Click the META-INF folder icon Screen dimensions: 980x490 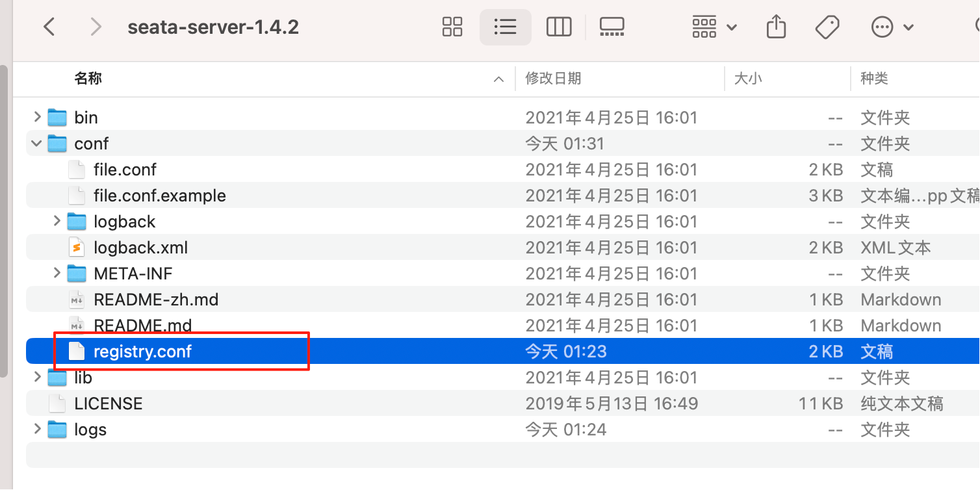77,274
